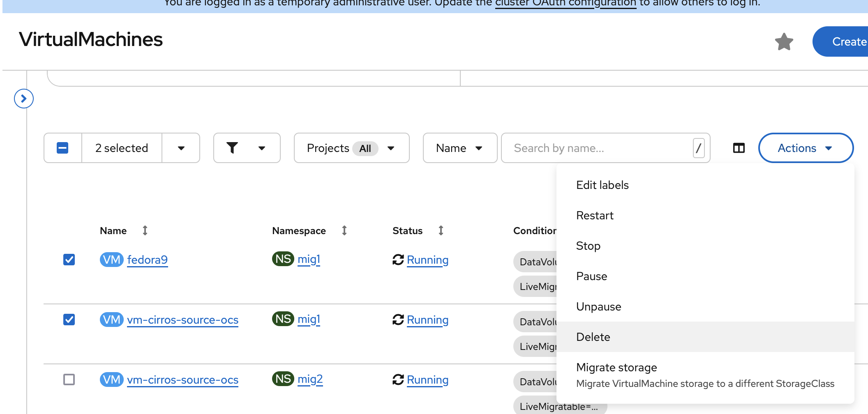Check vm-cirros-source-ocs mig2 row checkbox
Image resolution: width=868 pixels, height=414 pixels.
pyautogui.click(x=69, y=379)
